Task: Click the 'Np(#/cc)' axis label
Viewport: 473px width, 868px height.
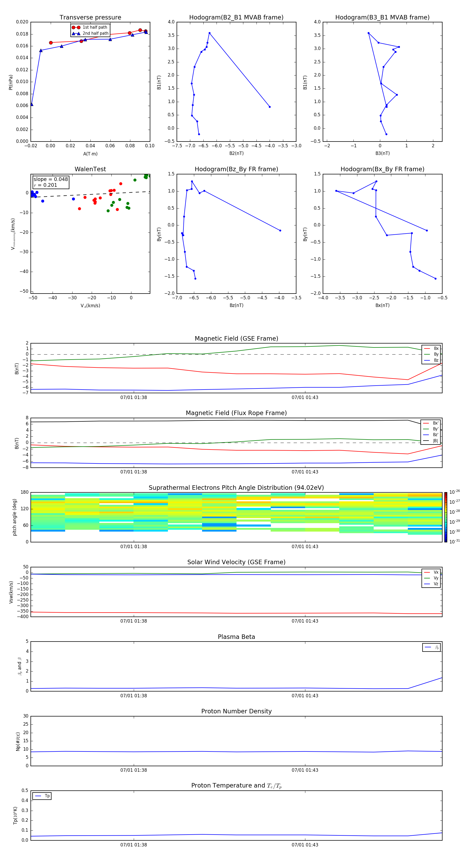Action: point(18,741)
